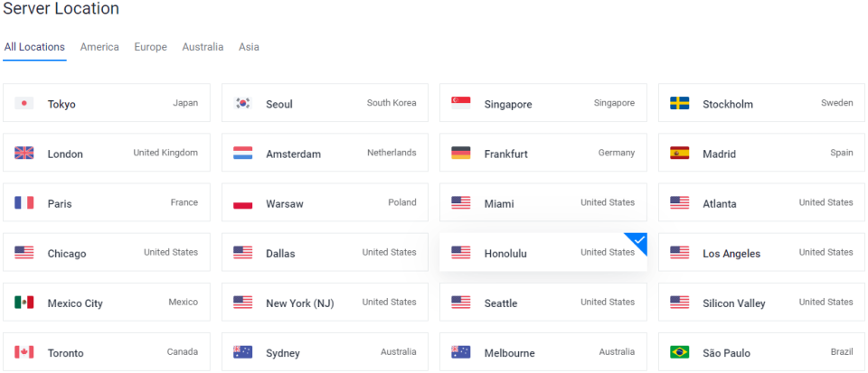Choose the Amsterdam Netherlands server location

point(325,153)
